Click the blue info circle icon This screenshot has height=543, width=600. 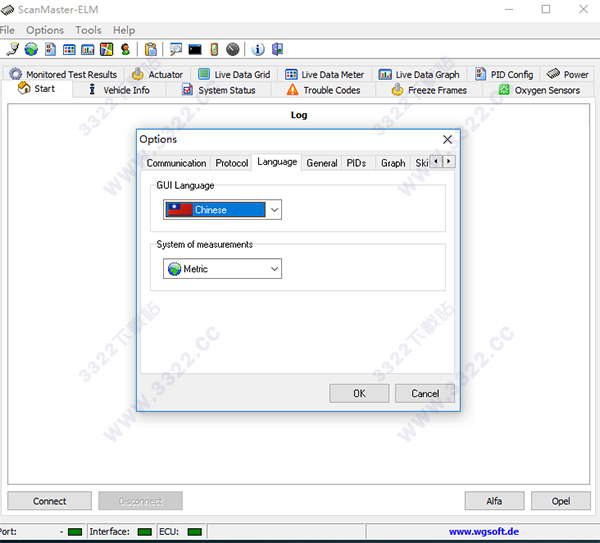tap(258, 49)
